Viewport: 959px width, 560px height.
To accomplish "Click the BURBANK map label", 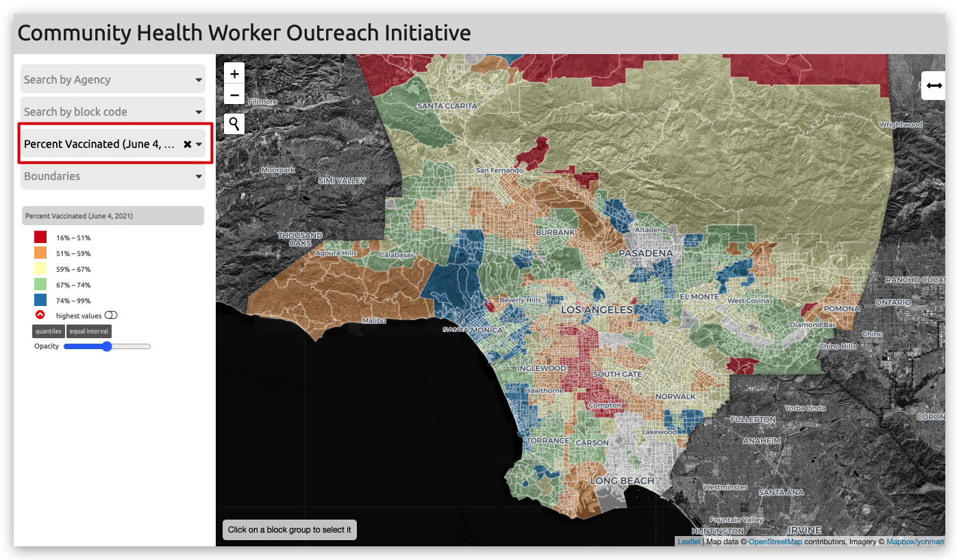I will coord(556,233).
